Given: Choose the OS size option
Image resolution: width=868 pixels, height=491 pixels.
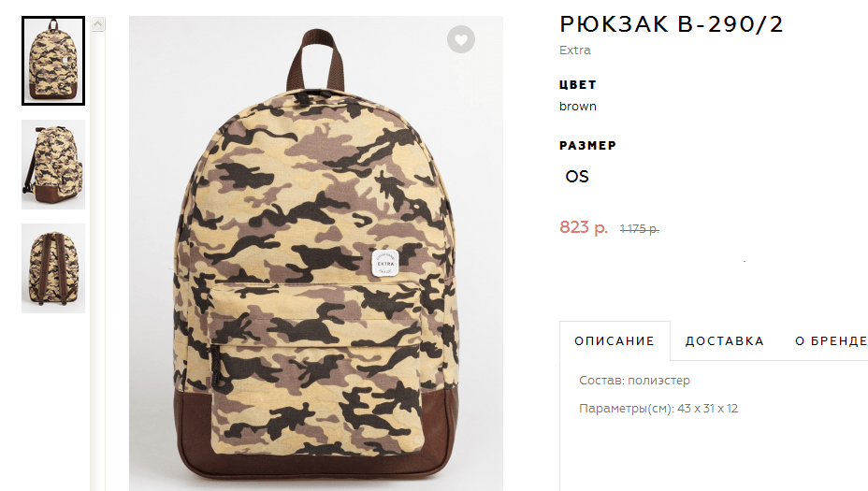Looking at the screenshot, I should [x=577, y=177].
